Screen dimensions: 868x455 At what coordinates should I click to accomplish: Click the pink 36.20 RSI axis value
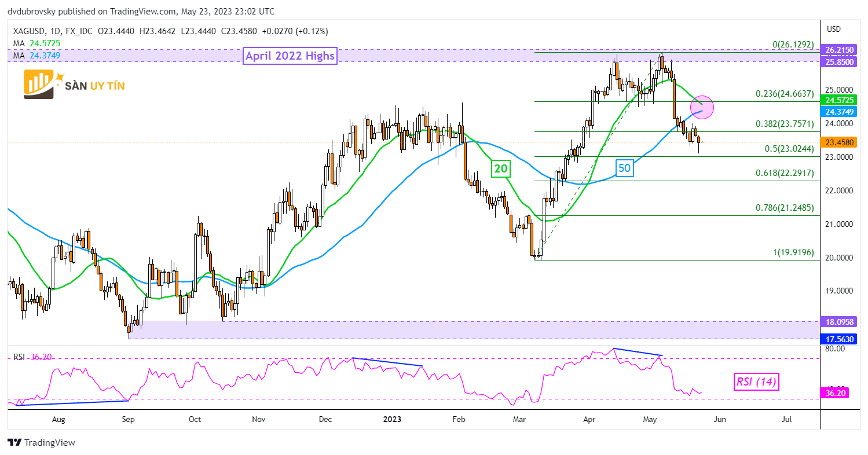point(836,393)
